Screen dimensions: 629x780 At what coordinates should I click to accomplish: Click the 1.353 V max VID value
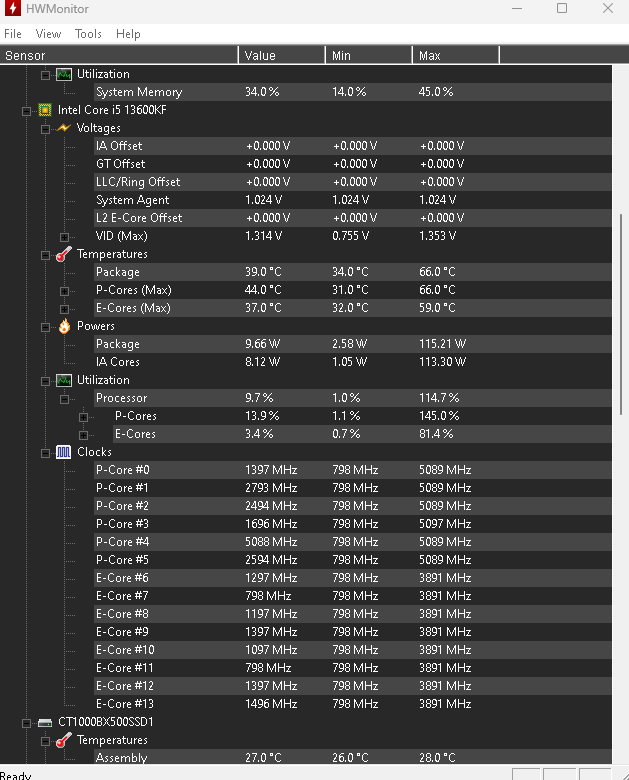click(437, 236)
